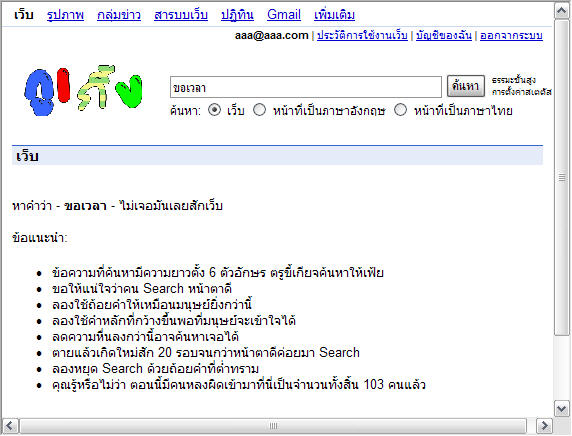This screenshot has width=572, height=436.
Task: Click the vertical scrollbar thumb
Action: tap(562, 178)
